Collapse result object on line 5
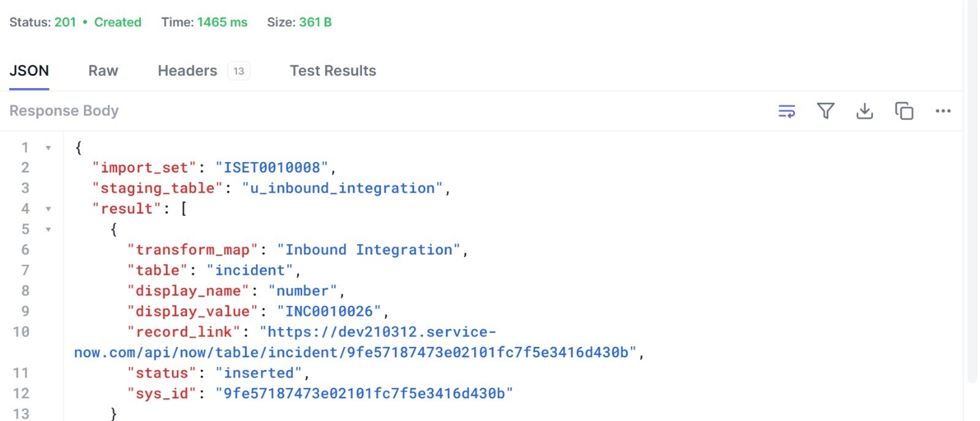Screen dimensions: 980x421 click(x=48, y=230)
